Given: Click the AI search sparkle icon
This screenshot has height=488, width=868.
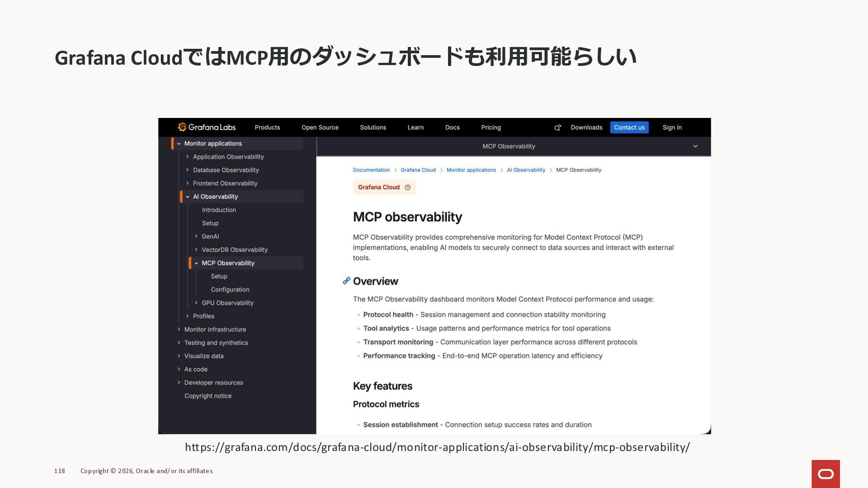Looking at the screenshot, I should coord(557,128).
